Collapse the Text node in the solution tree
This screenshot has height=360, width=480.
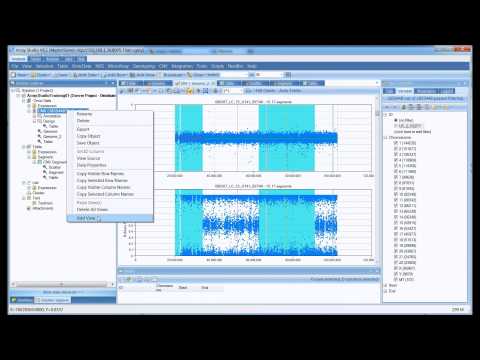coord(24,198)
